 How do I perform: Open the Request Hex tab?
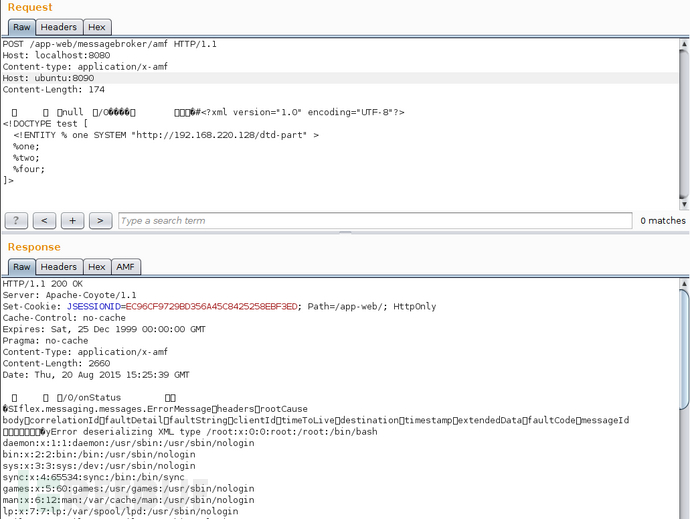click(97, 27)
